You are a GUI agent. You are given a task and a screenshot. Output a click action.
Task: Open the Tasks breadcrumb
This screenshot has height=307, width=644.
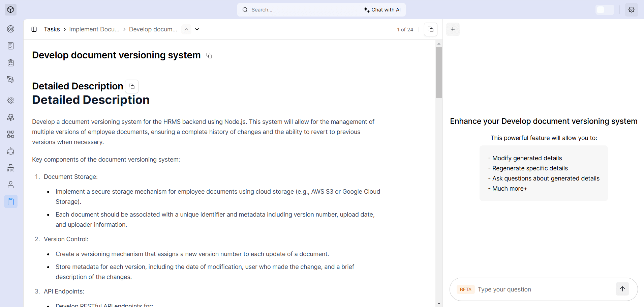[x=52, y=29]
